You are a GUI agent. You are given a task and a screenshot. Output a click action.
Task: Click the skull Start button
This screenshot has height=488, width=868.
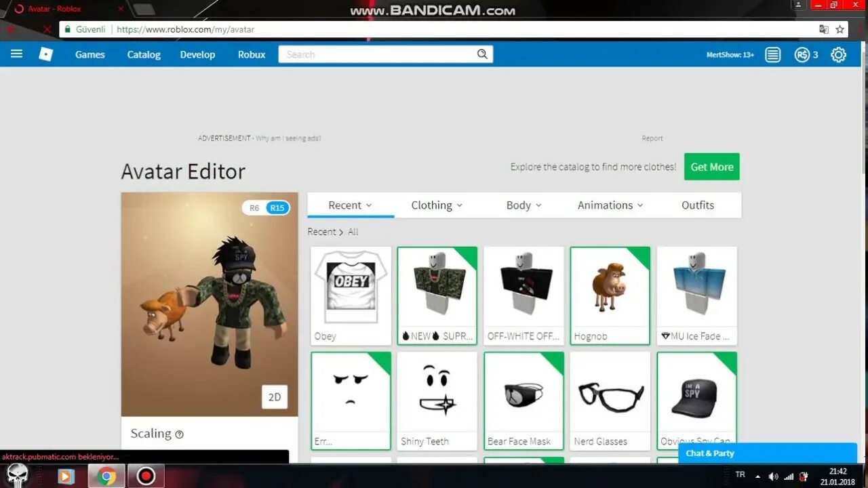tap(18, 474)
